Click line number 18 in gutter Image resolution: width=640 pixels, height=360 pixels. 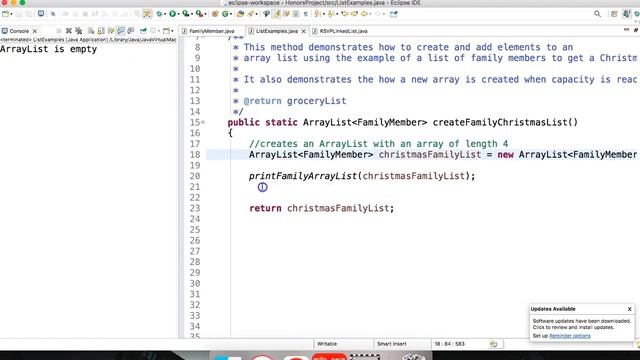(195, 155)
